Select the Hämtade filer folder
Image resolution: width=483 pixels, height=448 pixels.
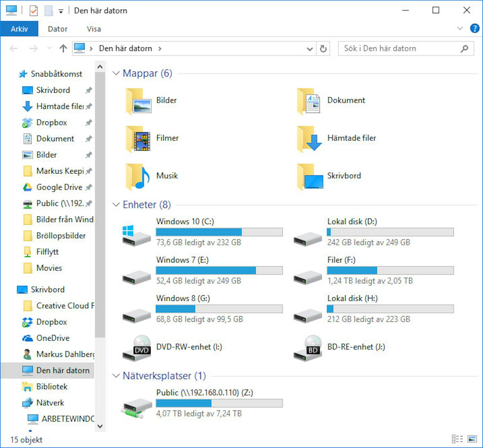tap(352, 138)
